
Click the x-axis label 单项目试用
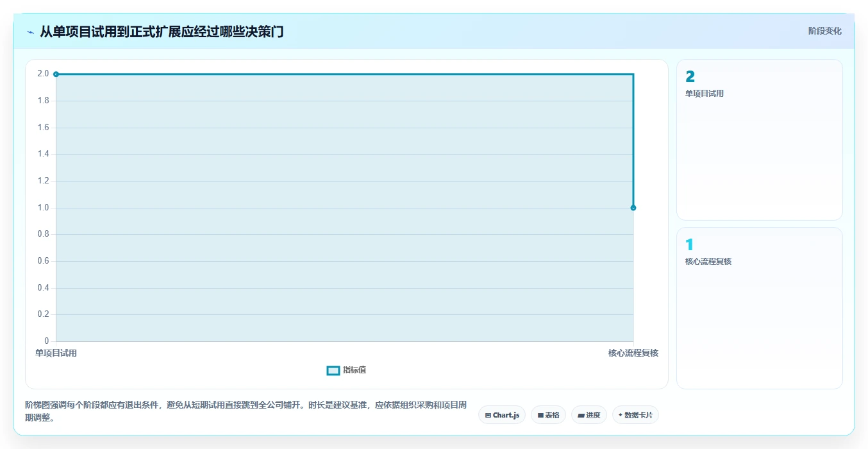tap(56, 353)
